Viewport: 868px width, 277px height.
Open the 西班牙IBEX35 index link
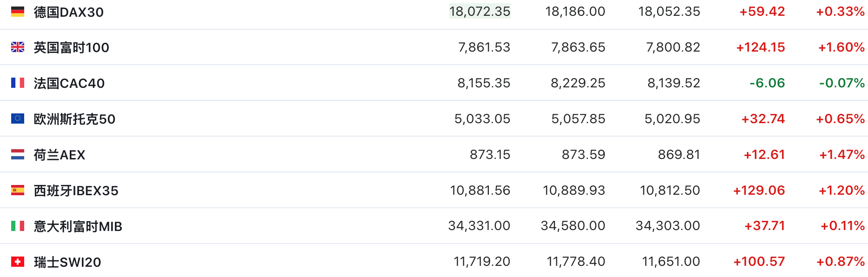[76, 191]
